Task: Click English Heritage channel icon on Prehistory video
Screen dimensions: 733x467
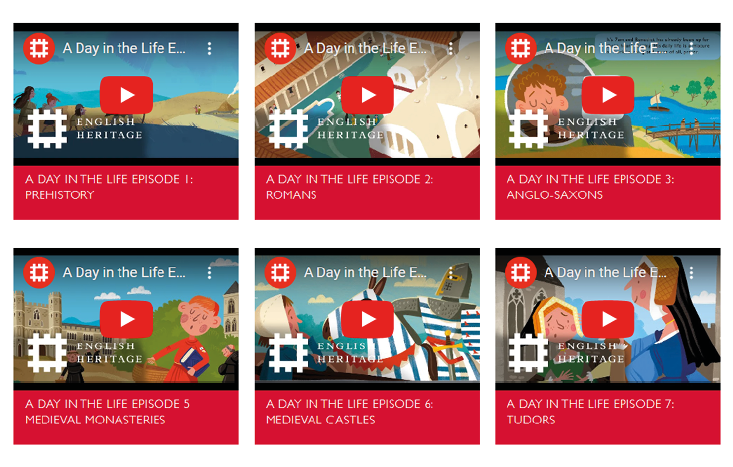Action: pyautogui.click(x=39, y=48)
